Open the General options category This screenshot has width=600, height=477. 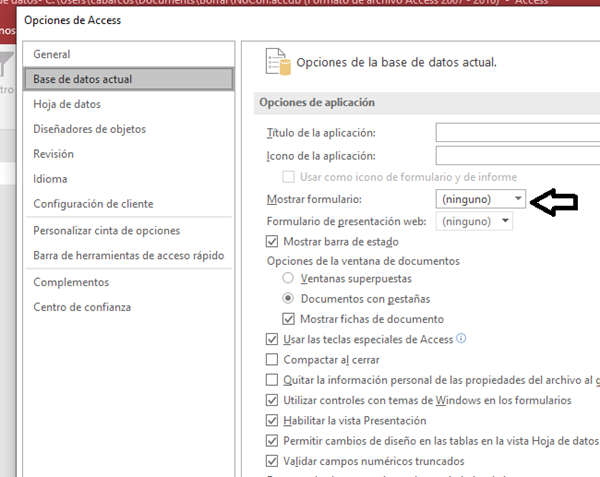pos(52,54)
